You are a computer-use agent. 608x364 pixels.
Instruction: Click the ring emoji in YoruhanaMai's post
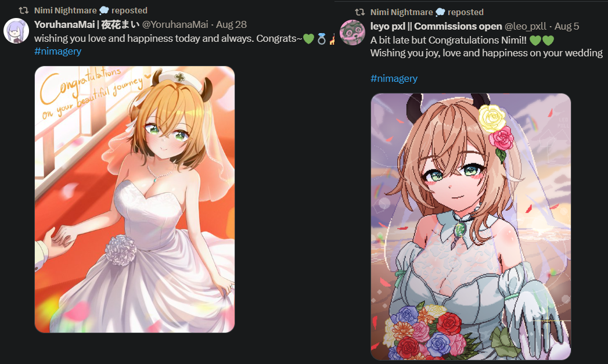[322, 39]
